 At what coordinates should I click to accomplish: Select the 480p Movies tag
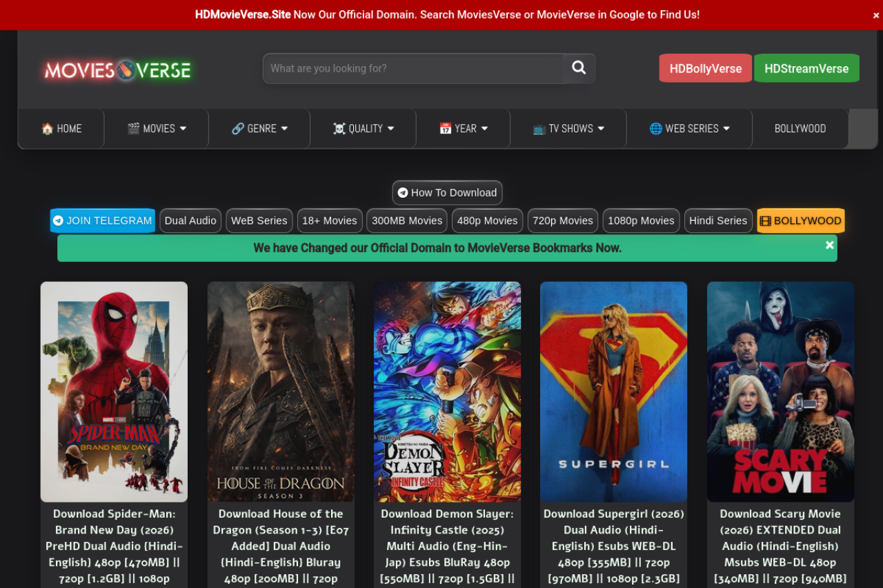point(487,221)
